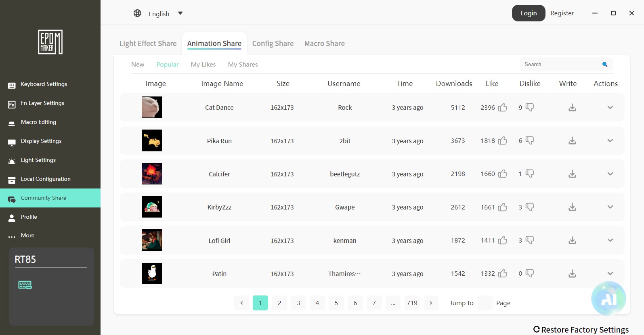Dislike the KirbyZzz animation

tap(530, 207)
